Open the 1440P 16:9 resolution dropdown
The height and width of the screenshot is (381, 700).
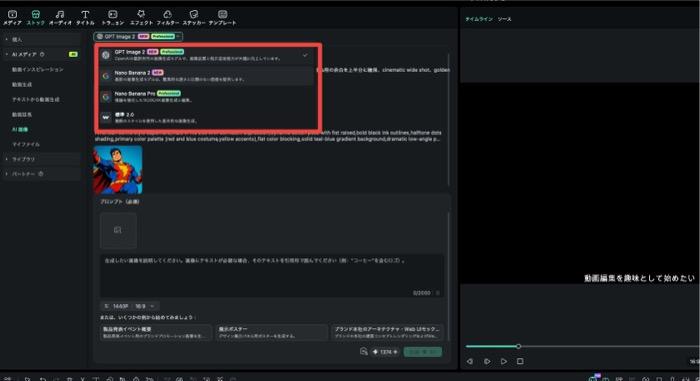tap(130, 306)
